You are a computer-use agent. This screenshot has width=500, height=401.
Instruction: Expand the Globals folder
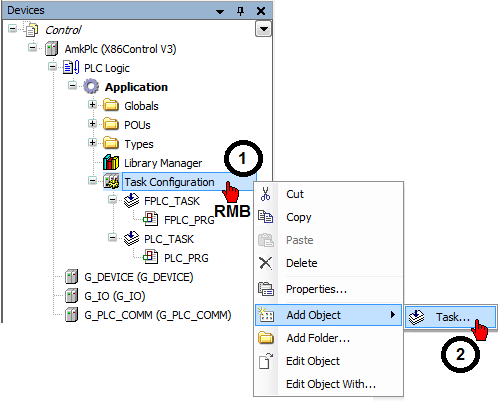(92, 105)
